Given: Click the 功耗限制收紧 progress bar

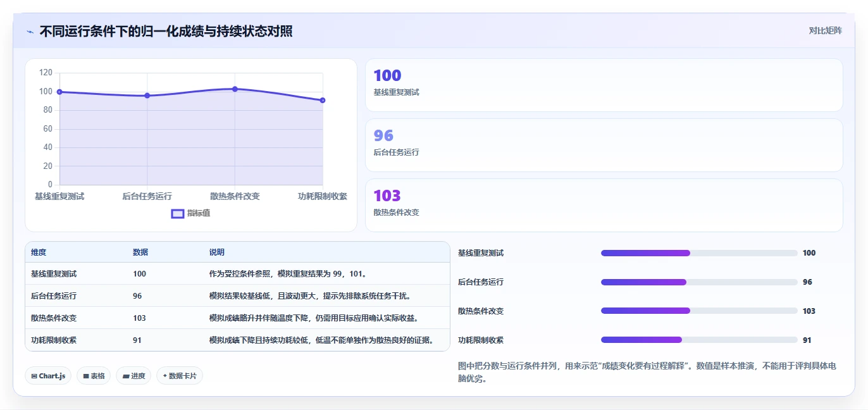Looking at the screenshot, I should click(699, 340).
